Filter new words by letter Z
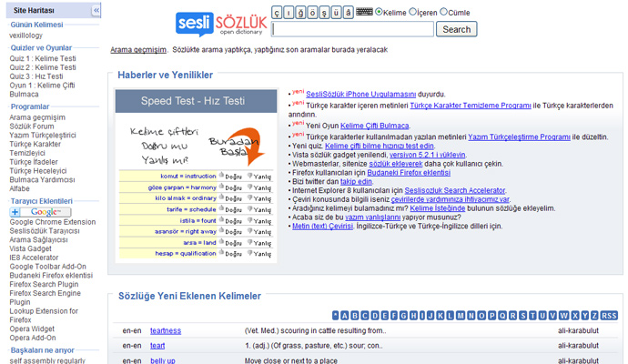This screenshot has width=628, height=364. (x=594, y=316)
